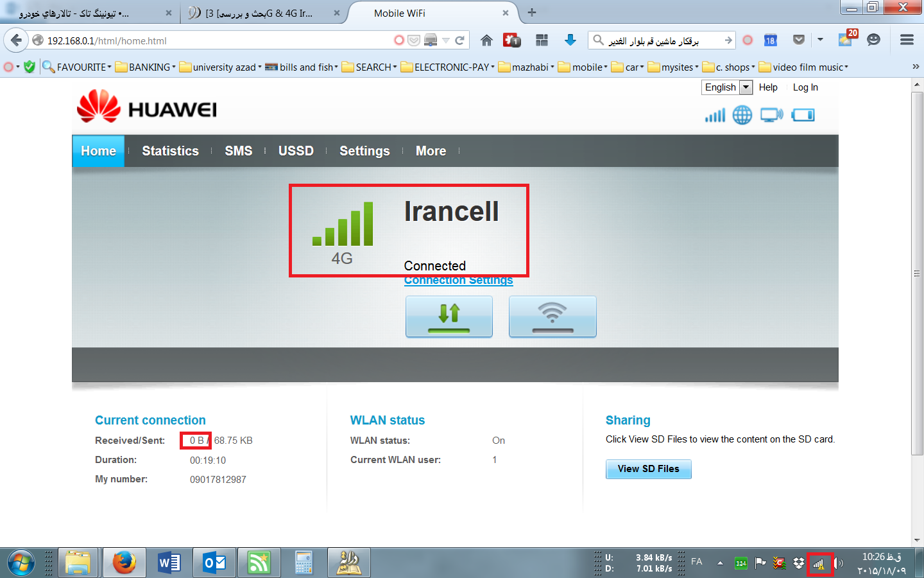Toggle mobile data connection button

click(x=449, y=317)
